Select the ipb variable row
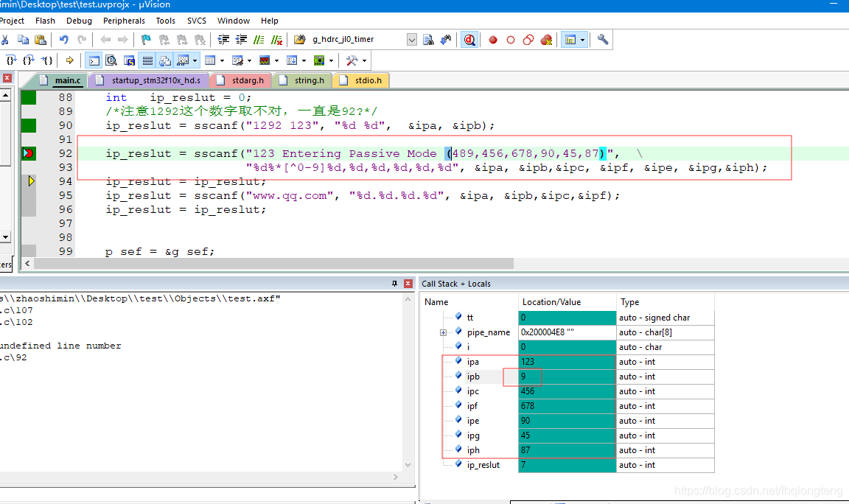 [567, 377]
